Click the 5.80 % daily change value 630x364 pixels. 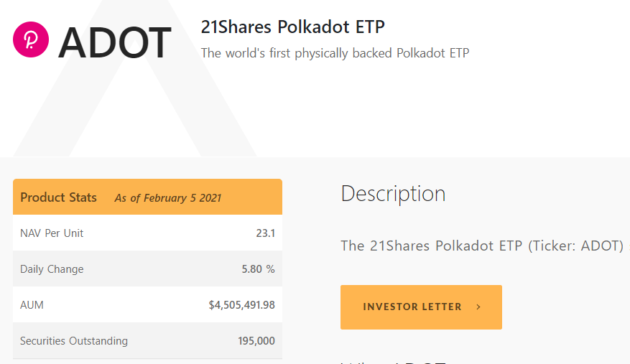pos(258,269)
